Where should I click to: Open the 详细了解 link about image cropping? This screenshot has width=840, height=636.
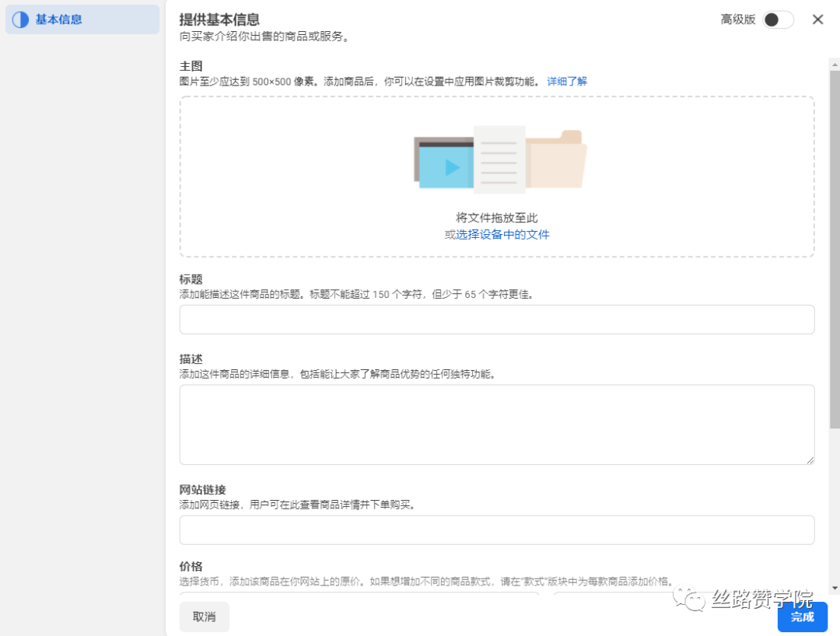[566, 81]
